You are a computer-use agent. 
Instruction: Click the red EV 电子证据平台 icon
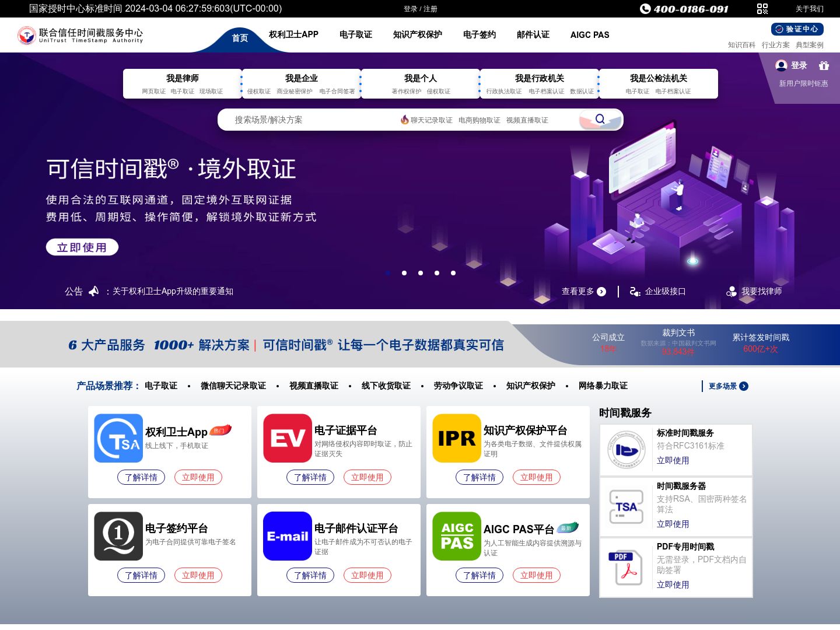pyautogui.click(x=288, y=438)
